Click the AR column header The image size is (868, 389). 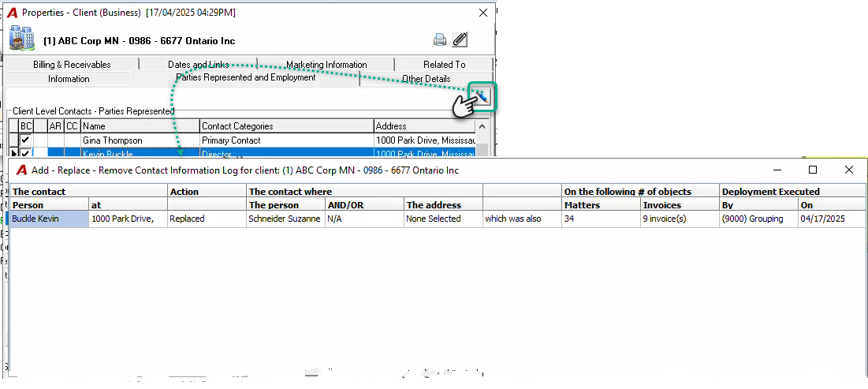(55, 125)
